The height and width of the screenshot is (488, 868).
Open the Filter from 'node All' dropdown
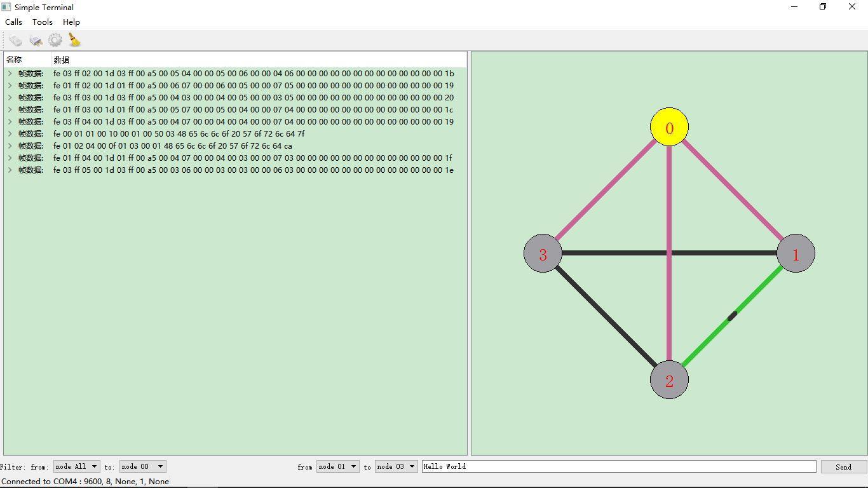77,466
